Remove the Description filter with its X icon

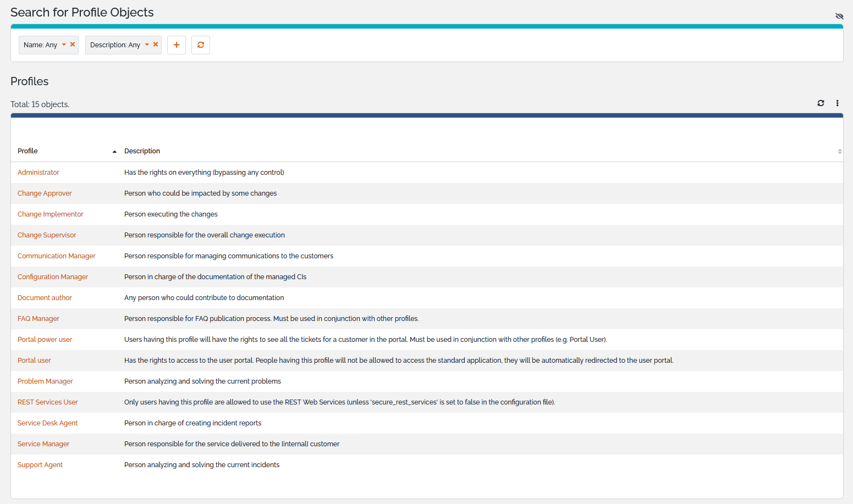tap(156, 45)
